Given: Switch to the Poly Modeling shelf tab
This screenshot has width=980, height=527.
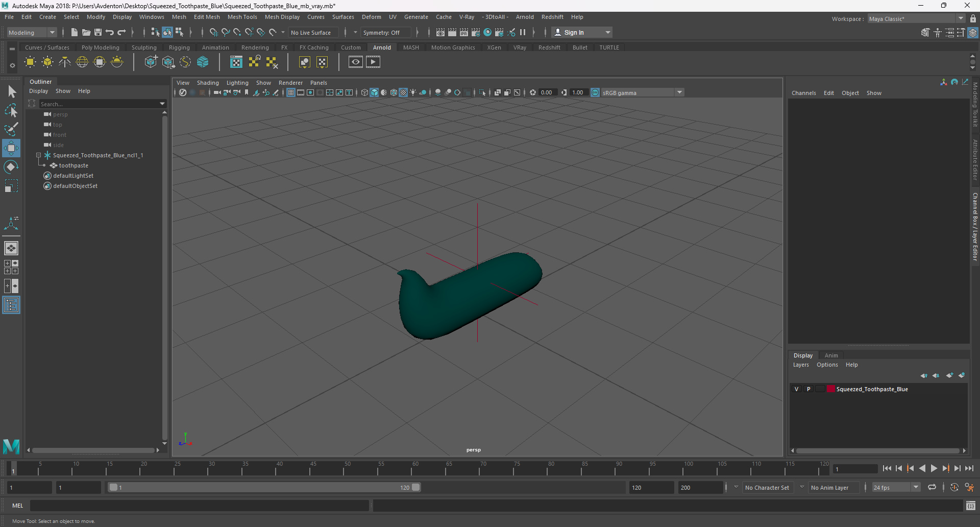Looking at the screenshot, I should [x=100, y=47].
